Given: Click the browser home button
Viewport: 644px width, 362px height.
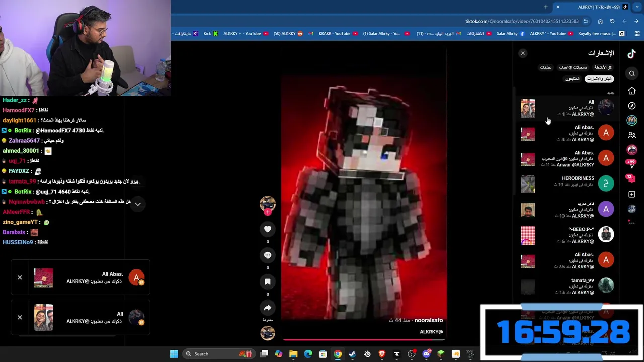Looking at the screenshot, I should [600, 21].
